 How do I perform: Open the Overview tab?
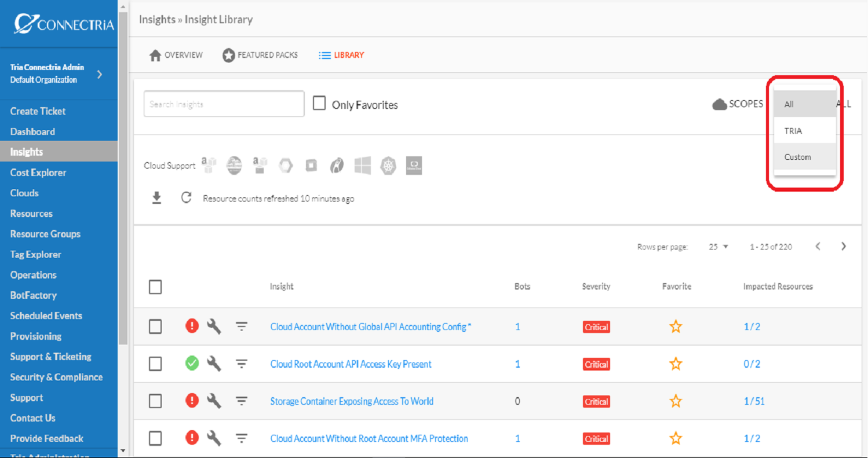click(x=176, y=55)
